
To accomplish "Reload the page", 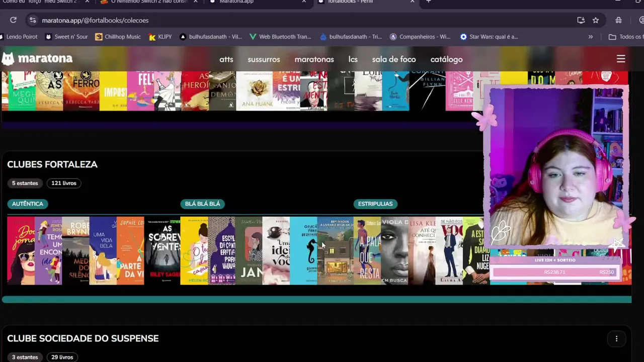I will pyautogui.click(x=13, y=20).
